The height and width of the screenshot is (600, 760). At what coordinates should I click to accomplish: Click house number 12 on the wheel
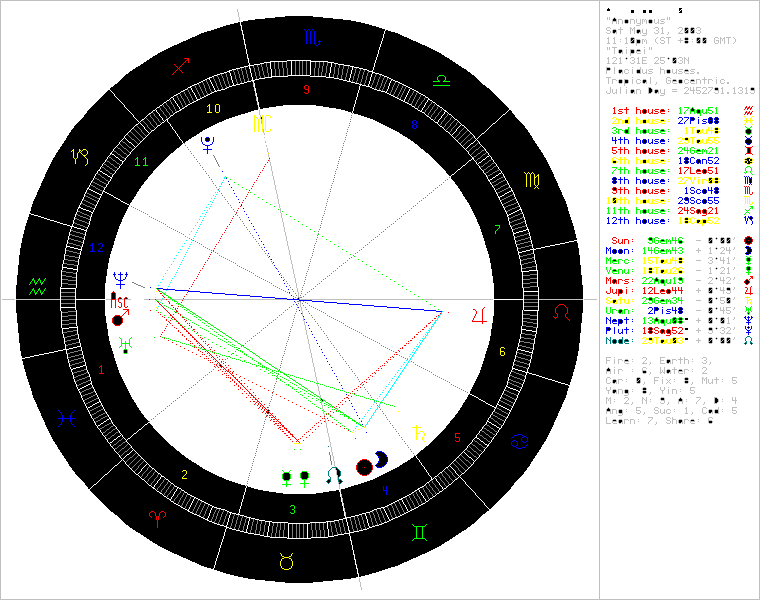(x=96, y=248)
